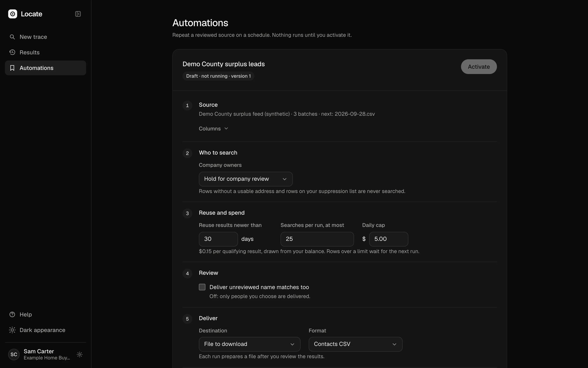Click the Searches per run field
This screenshot has height=368, width=588.
317,239
